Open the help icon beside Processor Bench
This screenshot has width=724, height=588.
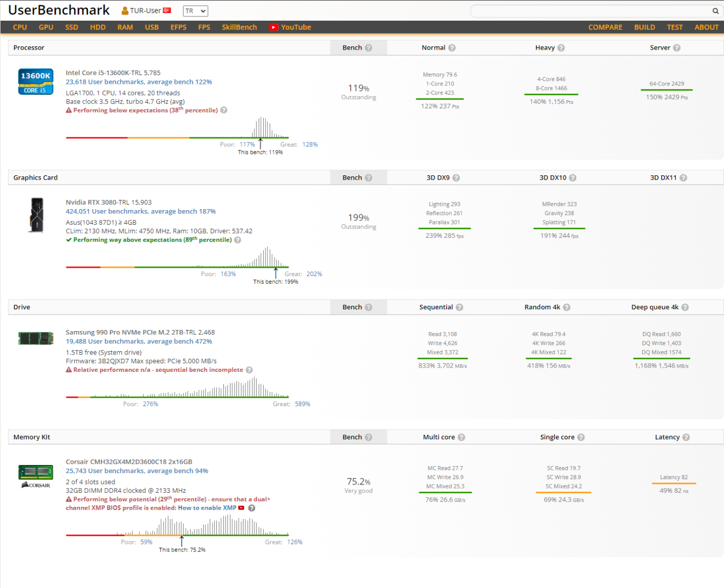(369, 48)
